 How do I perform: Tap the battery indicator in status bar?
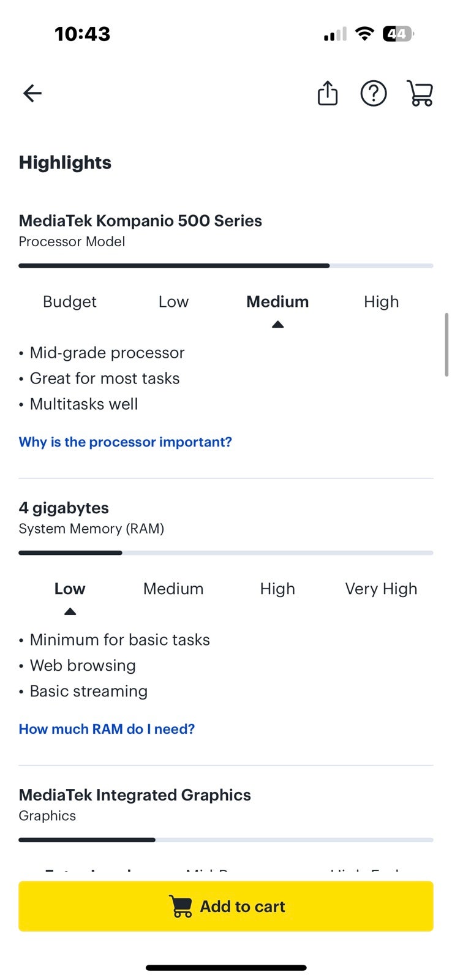[x=398, y=34]
